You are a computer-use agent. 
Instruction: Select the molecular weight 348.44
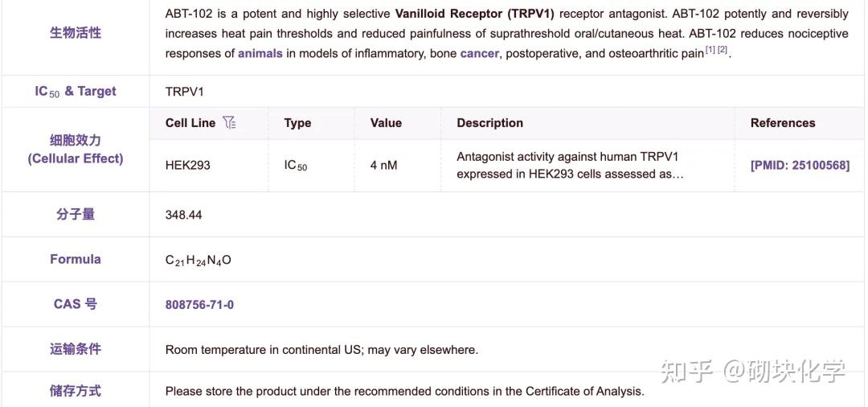(184, 215)
